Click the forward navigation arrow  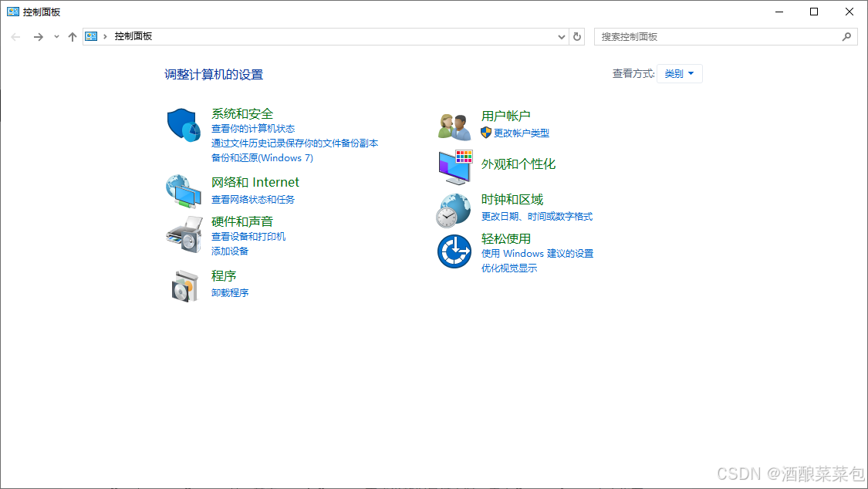[38, 37]
